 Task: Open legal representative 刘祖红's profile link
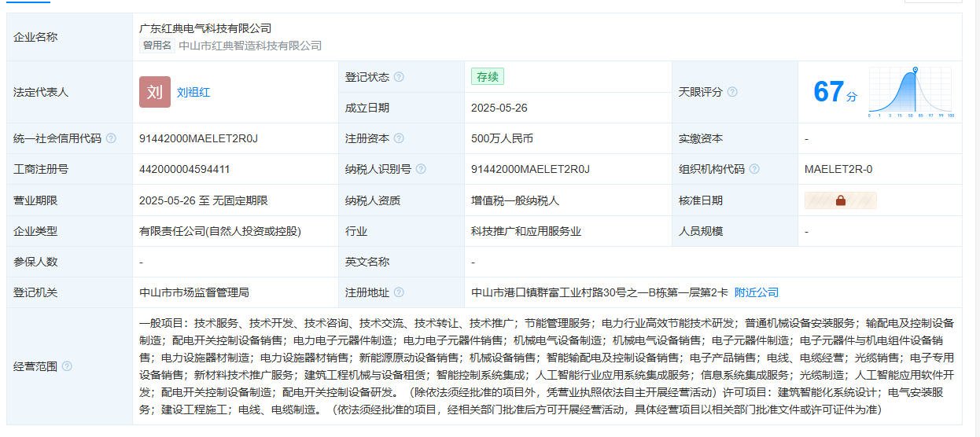(193, 92)
